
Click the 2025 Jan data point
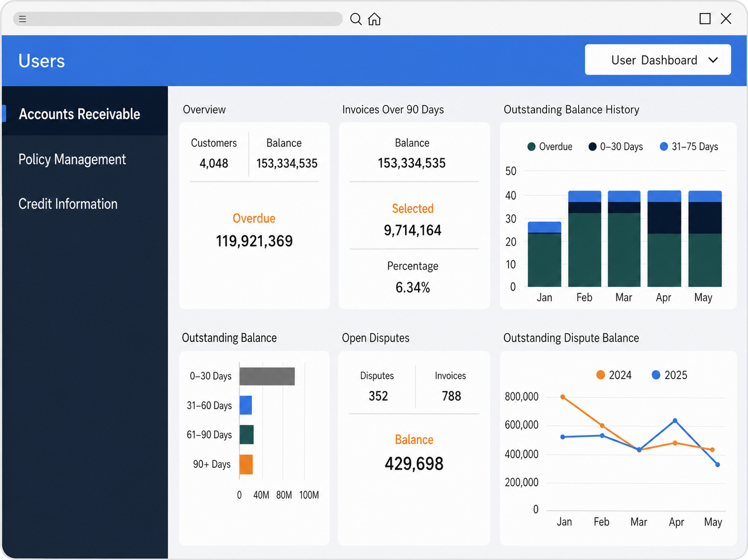coord(563,437)
